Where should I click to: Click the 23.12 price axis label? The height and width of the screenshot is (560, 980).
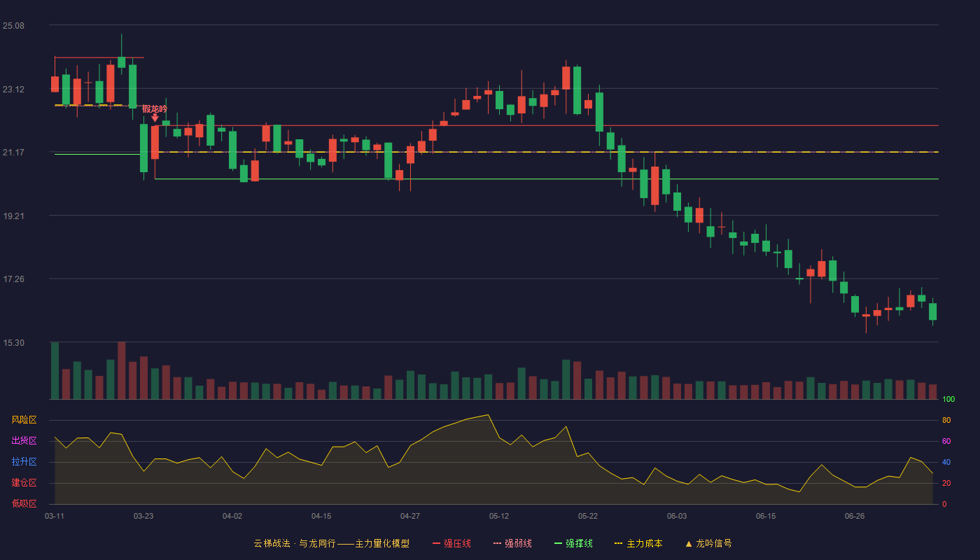13,90
